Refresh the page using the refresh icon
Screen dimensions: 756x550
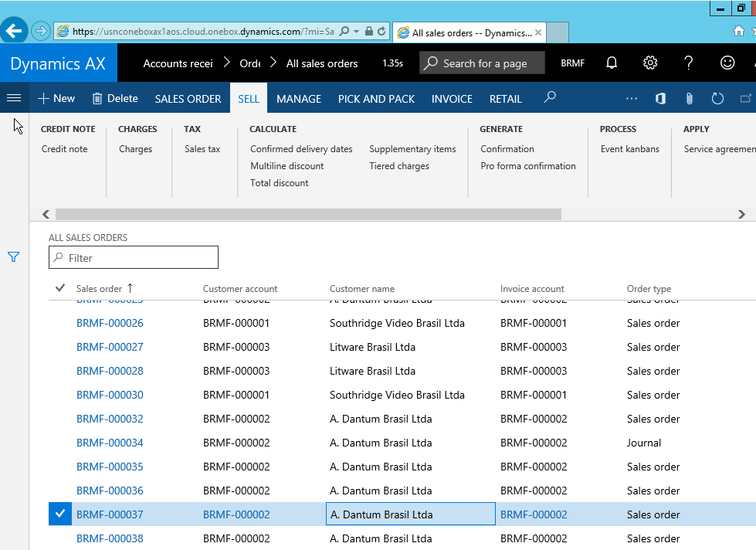(x=717, y=98)
